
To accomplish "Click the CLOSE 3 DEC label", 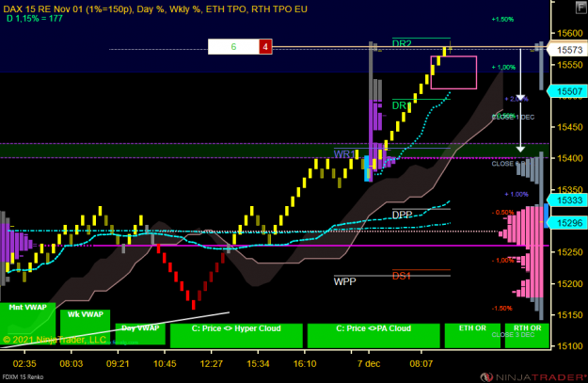I will [x=513, y=335].
